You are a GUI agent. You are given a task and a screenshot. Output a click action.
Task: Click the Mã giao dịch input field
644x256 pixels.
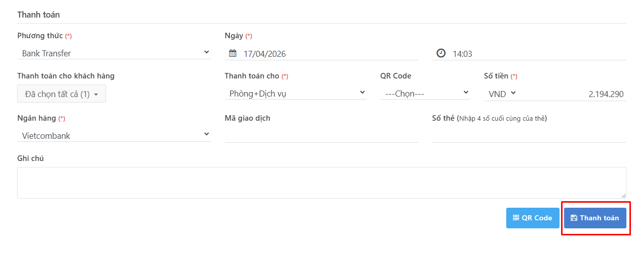321,135
